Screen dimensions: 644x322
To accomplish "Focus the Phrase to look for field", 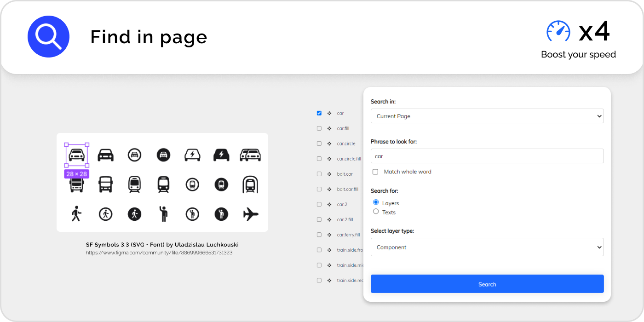I will tap(487, 156).
